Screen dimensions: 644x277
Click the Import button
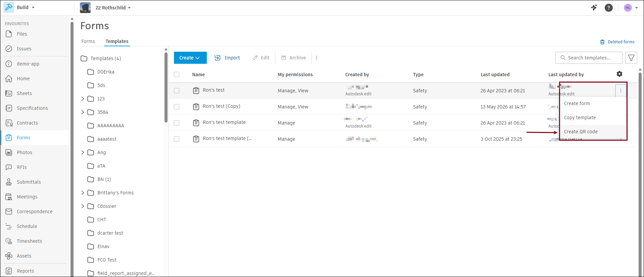pyautogui.click(x=227, y=58)
